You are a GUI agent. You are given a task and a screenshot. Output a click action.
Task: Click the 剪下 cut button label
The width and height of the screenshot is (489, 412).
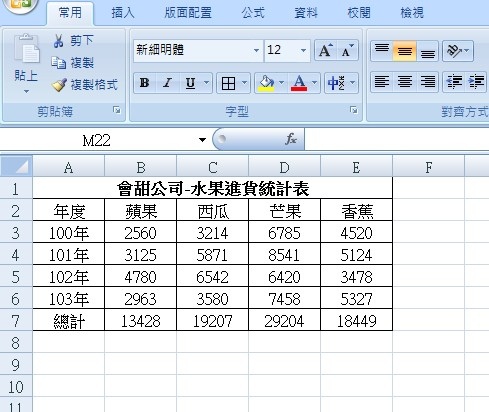point(82,41)
